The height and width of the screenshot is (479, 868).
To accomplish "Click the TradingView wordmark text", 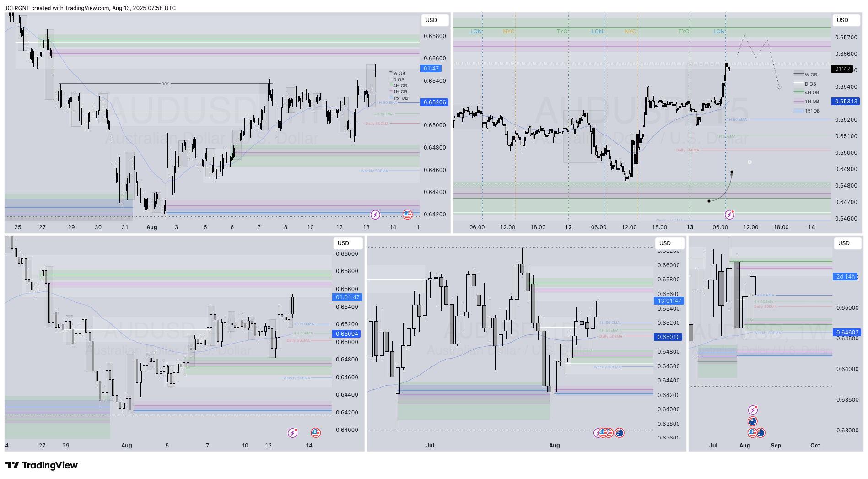I will coord(50,465).
